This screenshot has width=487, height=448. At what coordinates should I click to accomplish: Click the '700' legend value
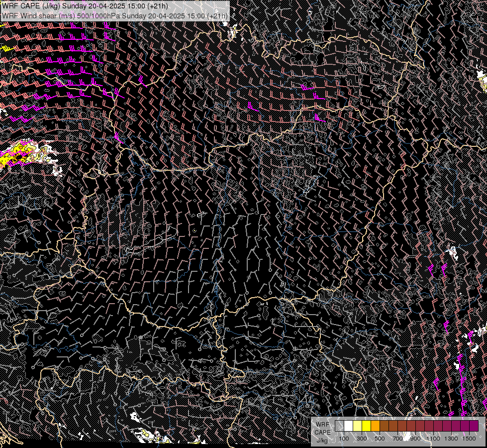tap(397, 439)
